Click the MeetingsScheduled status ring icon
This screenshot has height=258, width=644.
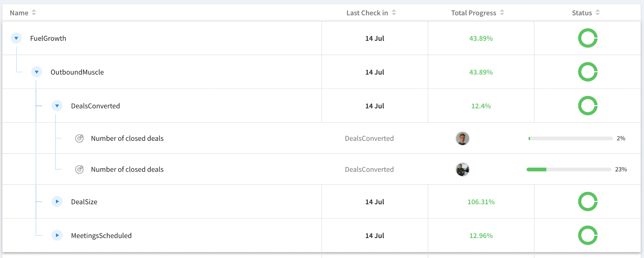(588, 235)
